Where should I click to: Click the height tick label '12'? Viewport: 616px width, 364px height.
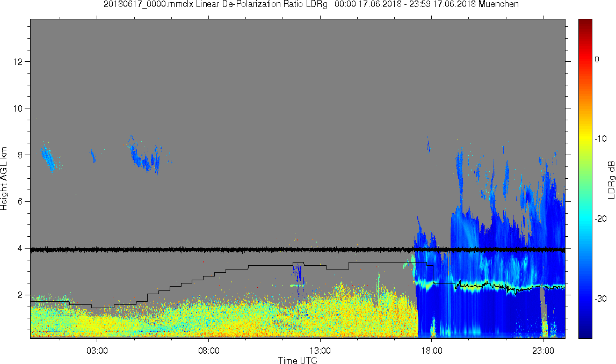coord(19,62)
